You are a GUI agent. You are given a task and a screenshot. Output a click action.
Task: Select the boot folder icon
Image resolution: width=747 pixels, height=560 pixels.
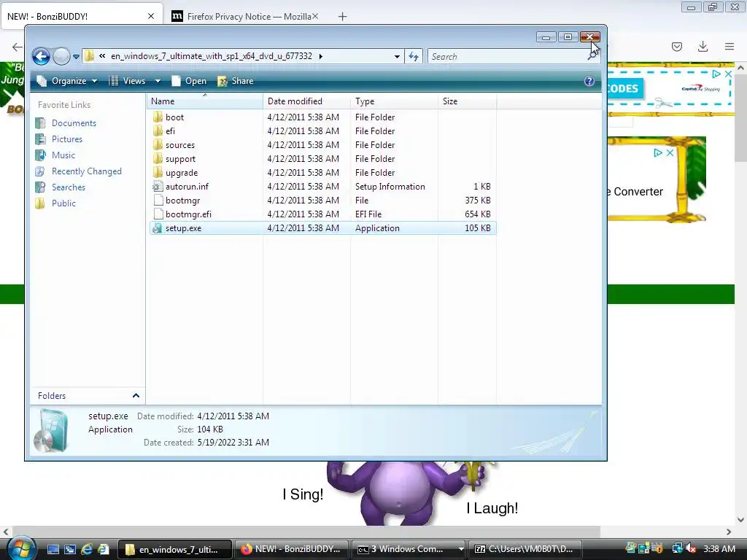[x=158, y=117]
